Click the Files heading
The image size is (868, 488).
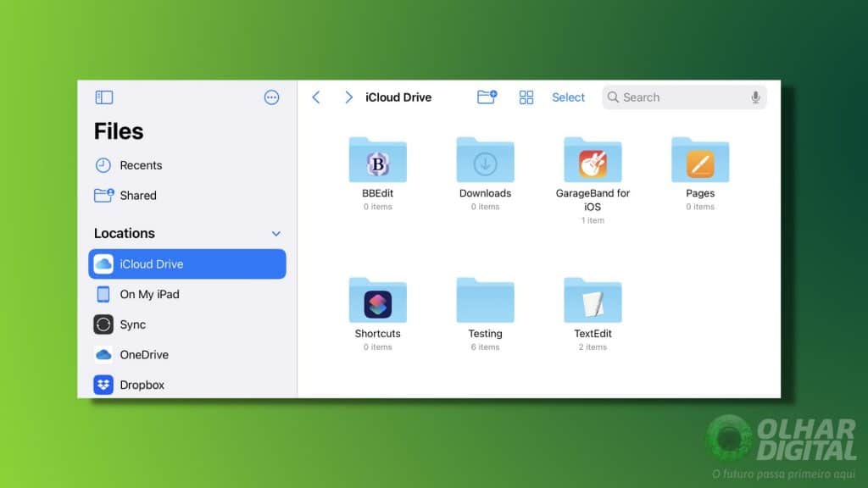click(x=119, y=131)
